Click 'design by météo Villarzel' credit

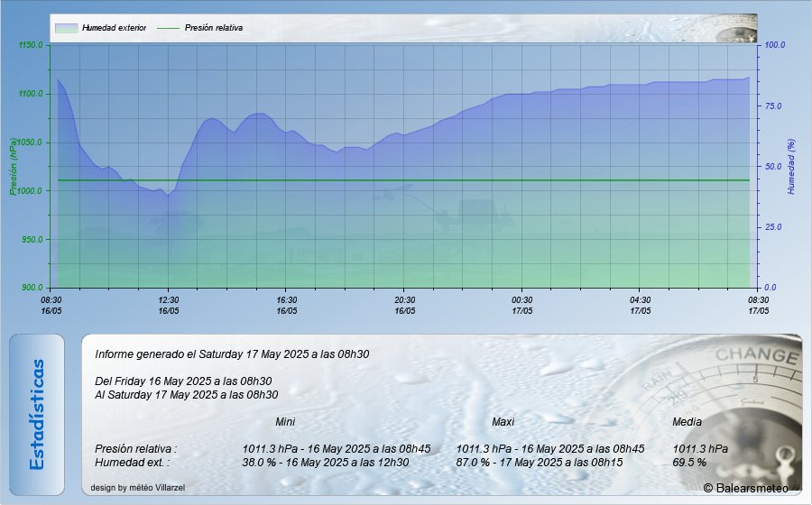tap(138, 487)
